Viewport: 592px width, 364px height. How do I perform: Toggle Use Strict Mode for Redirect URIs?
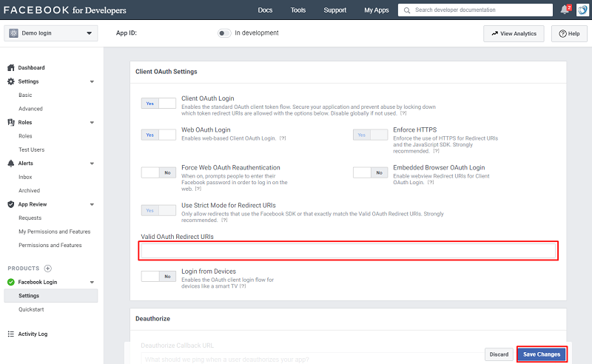[x=158, y=210]
